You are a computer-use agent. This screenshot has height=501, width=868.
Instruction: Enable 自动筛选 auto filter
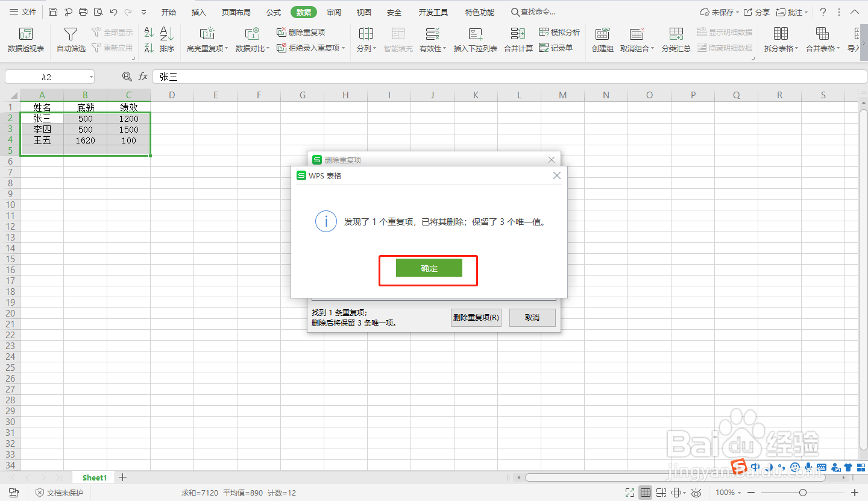(71, 40)
